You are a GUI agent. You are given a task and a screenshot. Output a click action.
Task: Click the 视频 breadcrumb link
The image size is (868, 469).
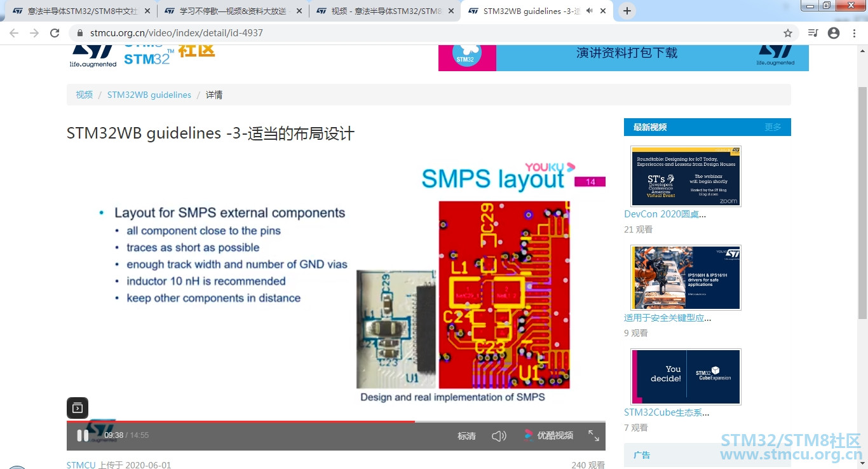pos(84,95)
